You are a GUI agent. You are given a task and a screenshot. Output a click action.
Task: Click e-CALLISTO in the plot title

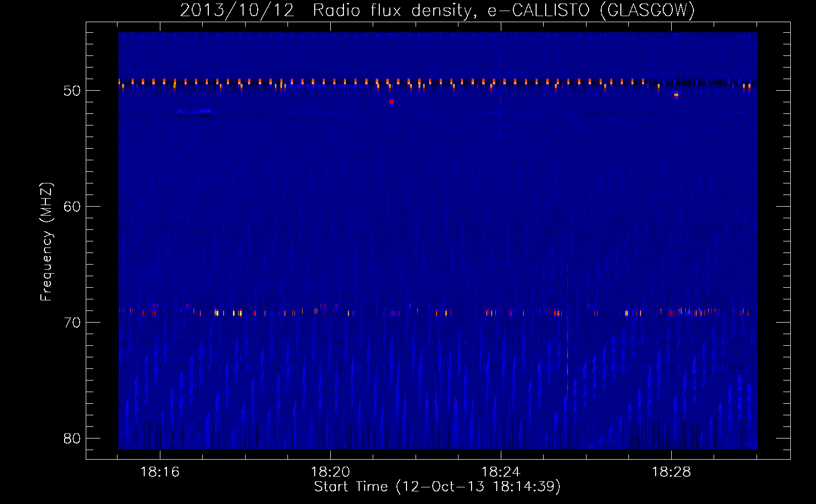click(x=538, y=11)
